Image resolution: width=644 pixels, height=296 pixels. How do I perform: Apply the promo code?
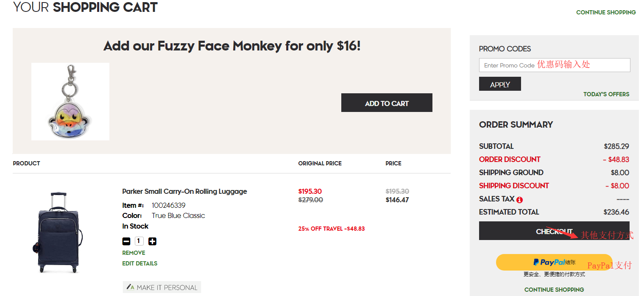500,84
